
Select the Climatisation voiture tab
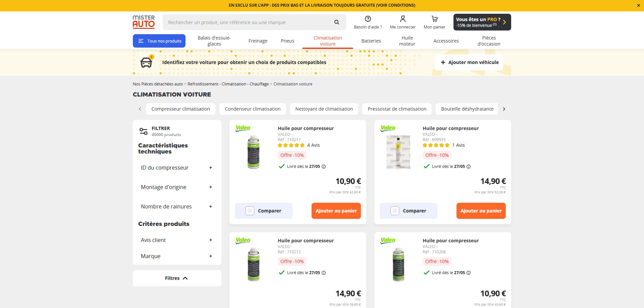pos(328,41)
